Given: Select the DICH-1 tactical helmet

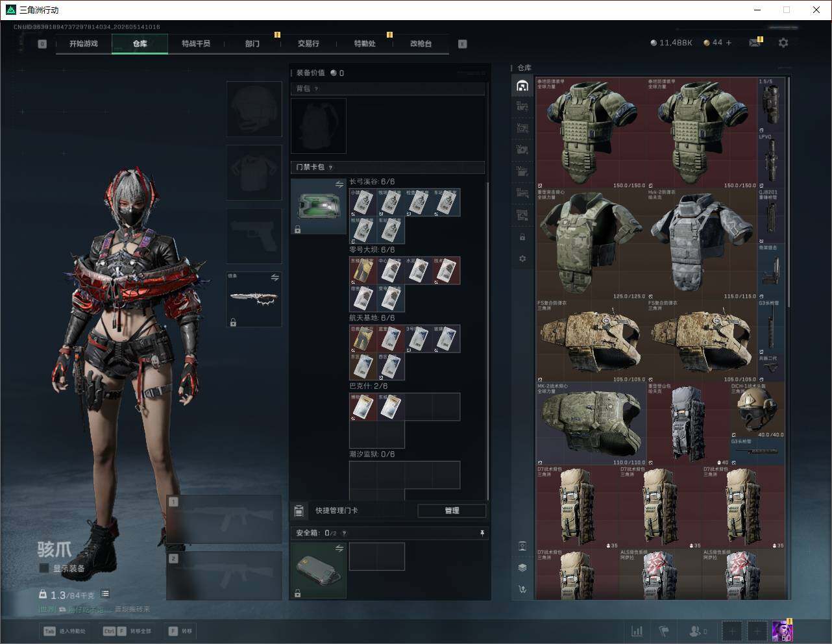Looking at the screenshot, I should click(x=758, y=410).
